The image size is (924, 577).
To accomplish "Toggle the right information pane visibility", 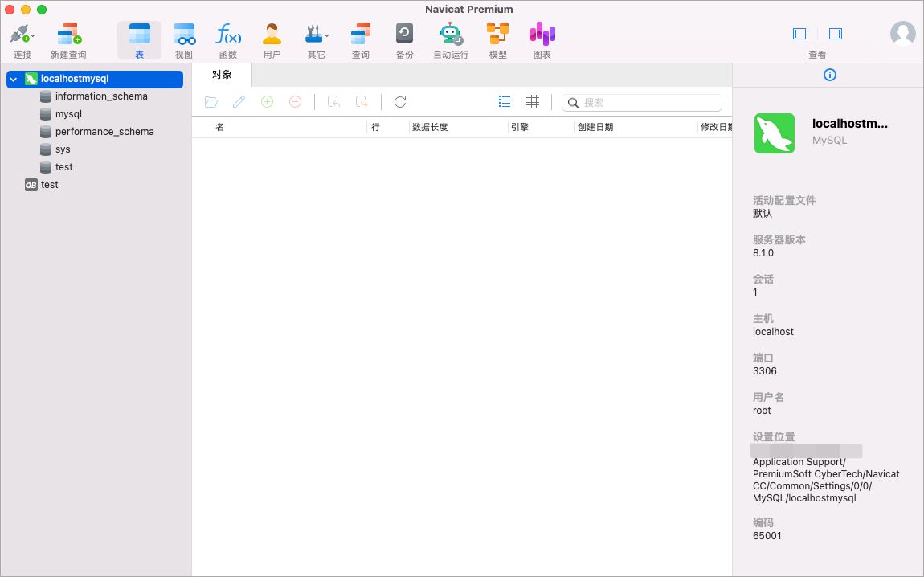I will (x=836, y=34).
